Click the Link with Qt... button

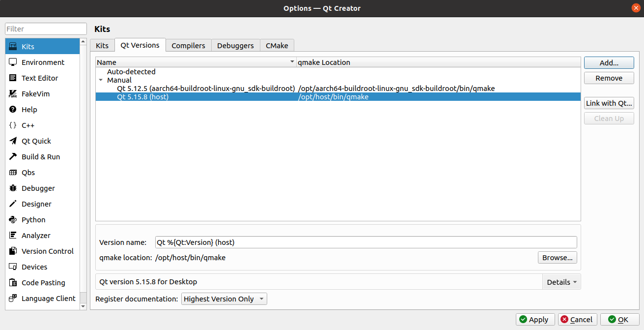tap(609, 103)
